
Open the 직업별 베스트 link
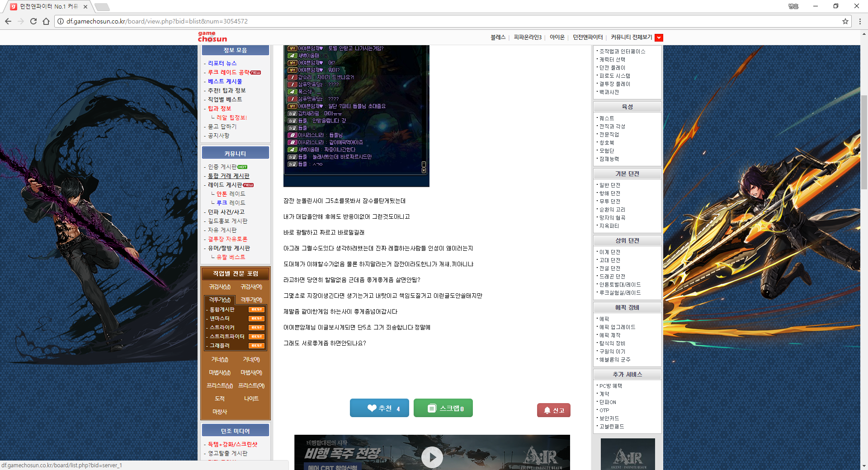(x=225, y=99)
